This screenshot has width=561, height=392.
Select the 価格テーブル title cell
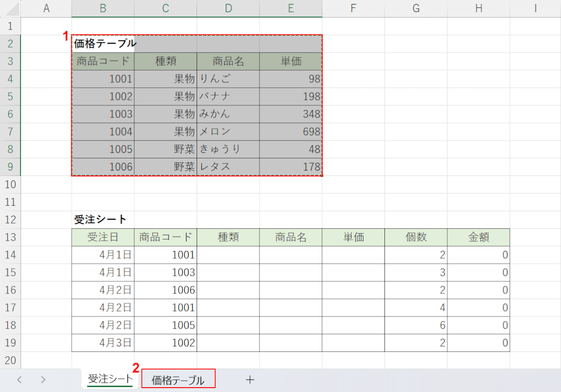pyautogui.click(x=103, y=44)
